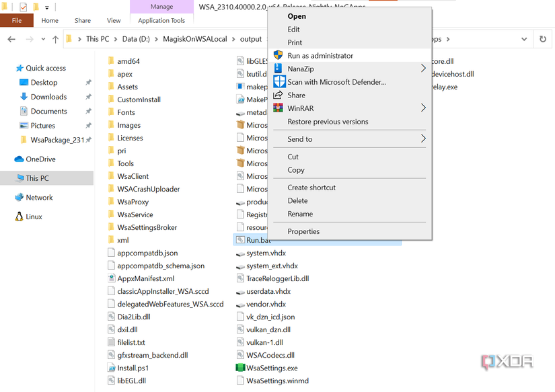Select the vulkan-1.dll file

264,342
